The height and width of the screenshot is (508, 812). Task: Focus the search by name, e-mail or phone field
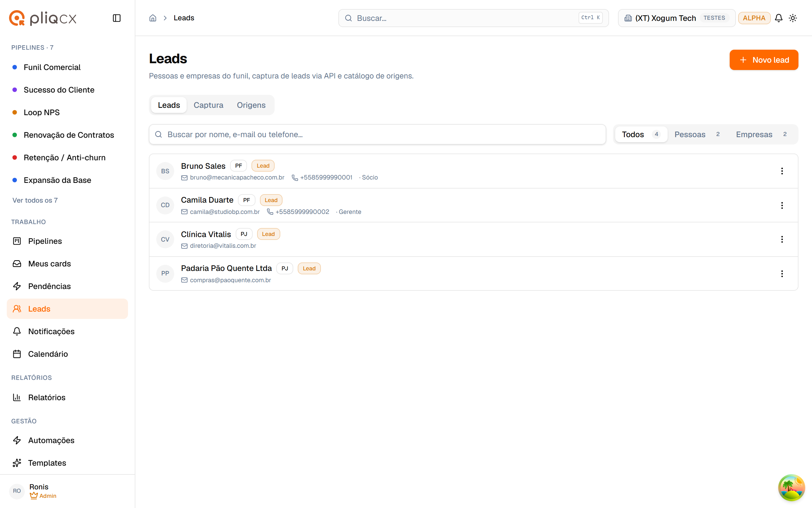[377, 134]
